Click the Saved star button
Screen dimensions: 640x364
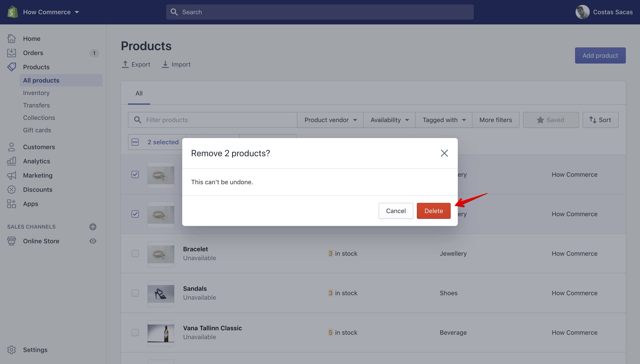click(551, 120)
